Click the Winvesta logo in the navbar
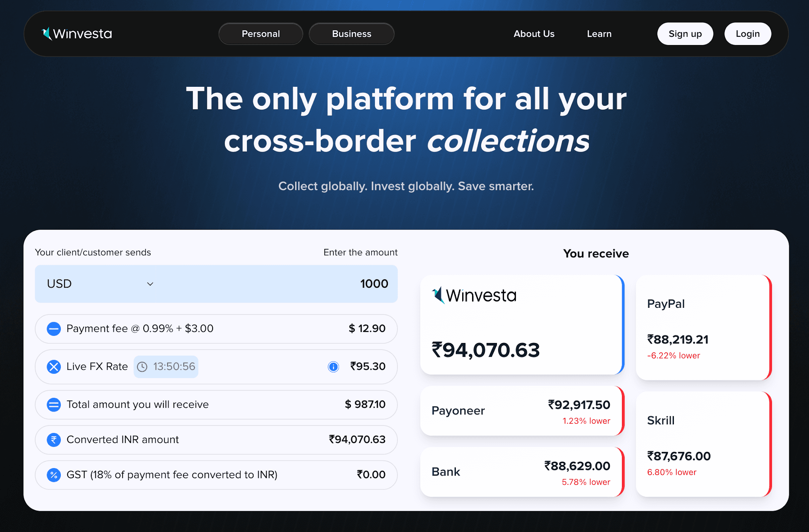The image size is (809, 532). [77, 34]
